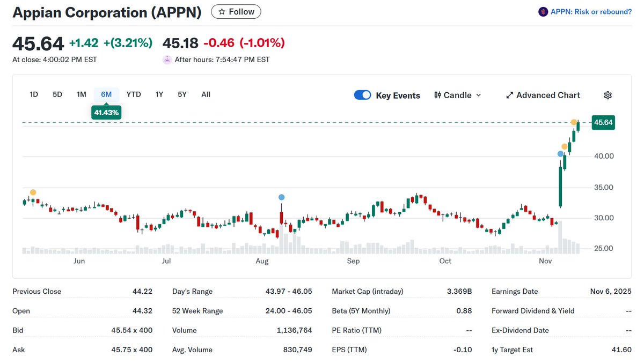
Task: Click the Appian Corporation (APPN) title
Action: pos(107,12)
